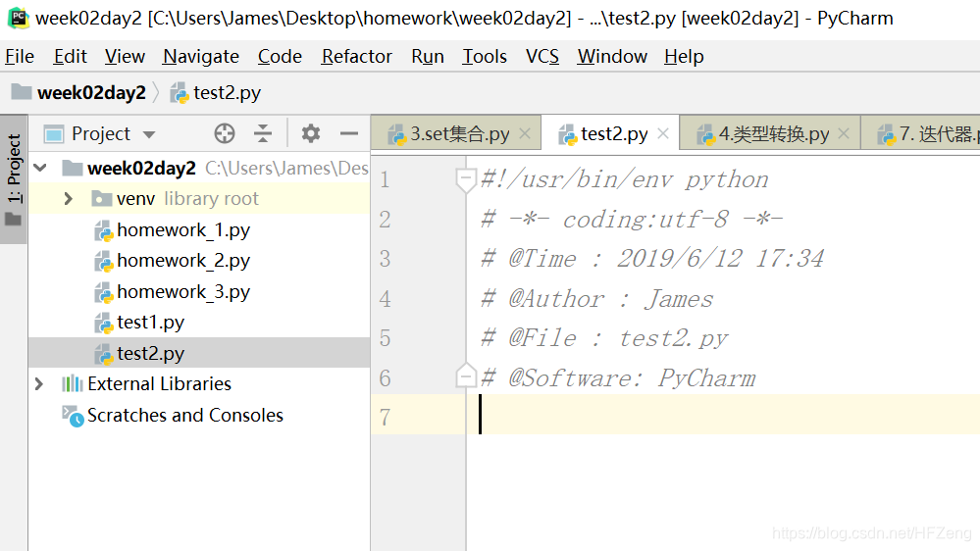Image resolution: width=980 pixels, height=551 pixels.
Task: Click the Python icon of homework_1.py
Action: (103, 231)
